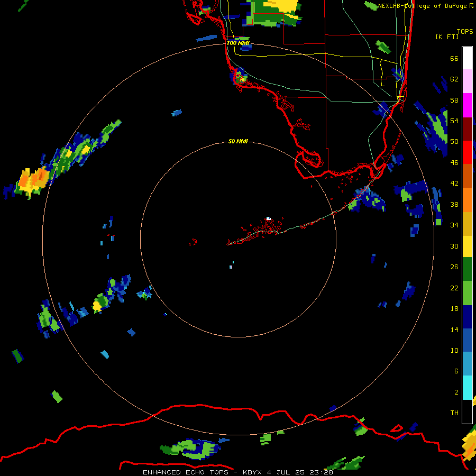Pick the dark green legend swatch
This screenshot has width=476, height=476.
tap(467, 269)
